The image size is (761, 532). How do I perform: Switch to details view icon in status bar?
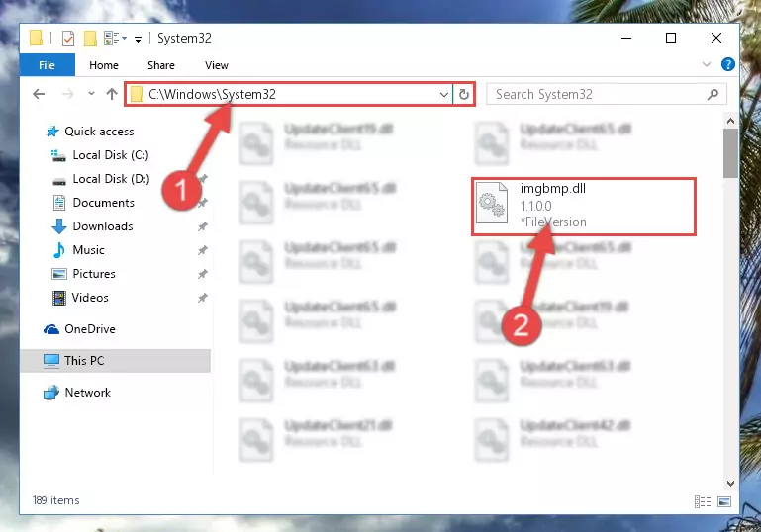click(703, 502)
